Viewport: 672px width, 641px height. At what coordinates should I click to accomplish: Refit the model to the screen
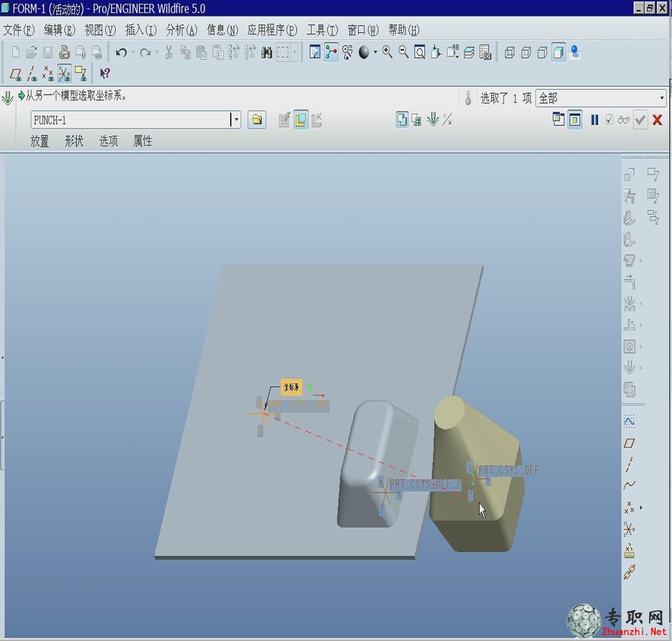(420, 52)
